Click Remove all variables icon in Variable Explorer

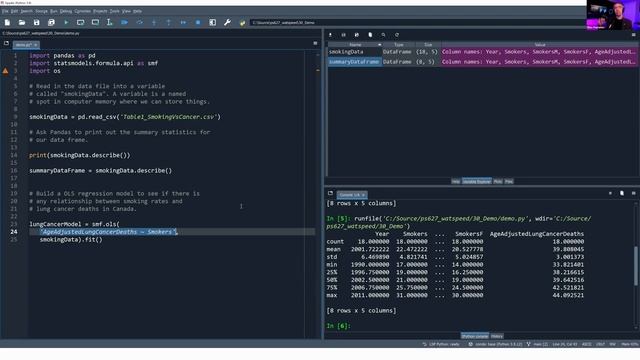pos(370,35)
